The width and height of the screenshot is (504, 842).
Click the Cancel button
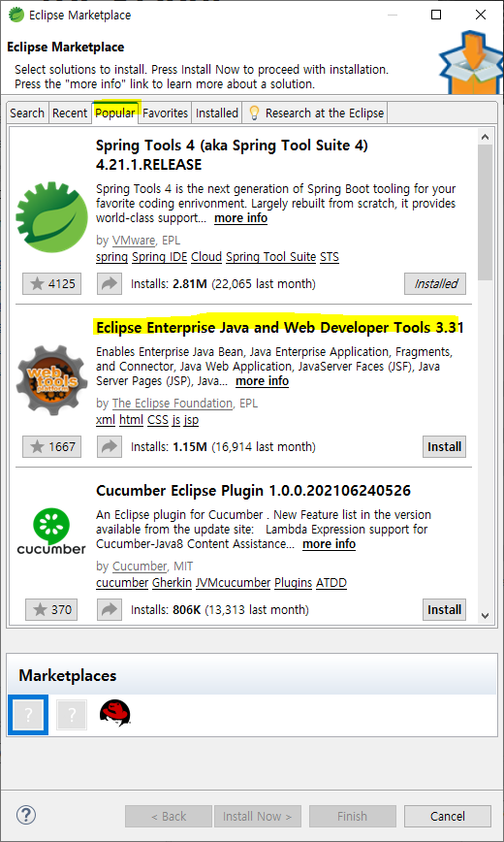448,816
